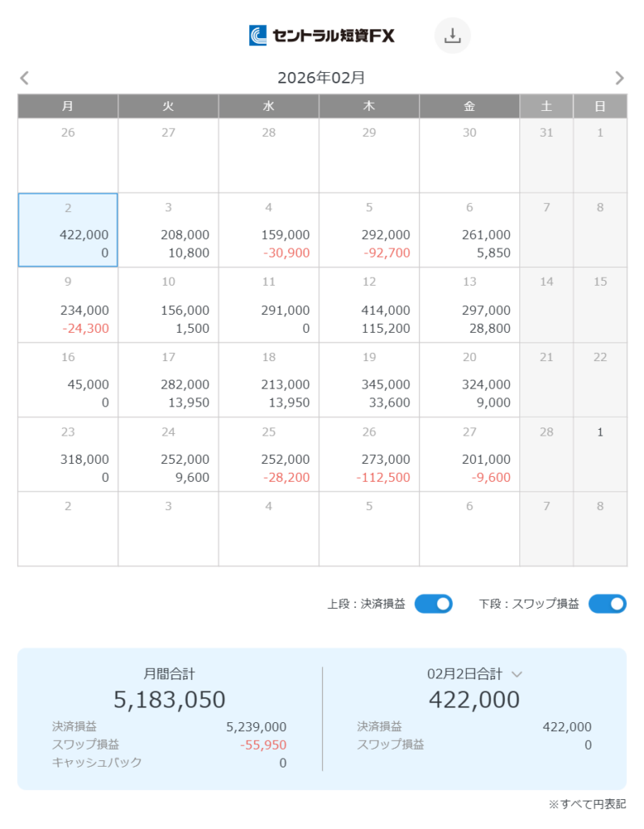The width and height of the screenshot is (644, 829).
Task: Click the セントラル短資FX logo
Action: 322,36
